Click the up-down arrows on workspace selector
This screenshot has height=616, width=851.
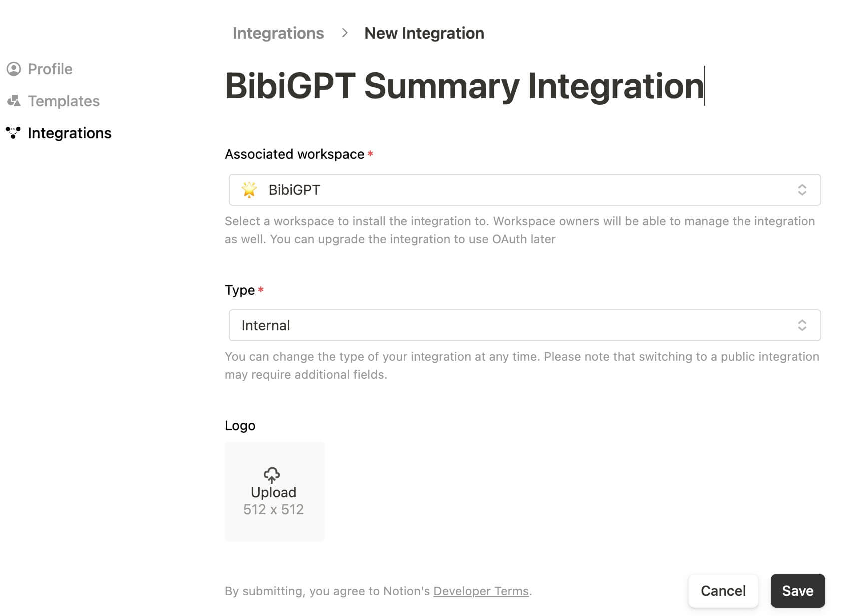click(x=802, y=190)
